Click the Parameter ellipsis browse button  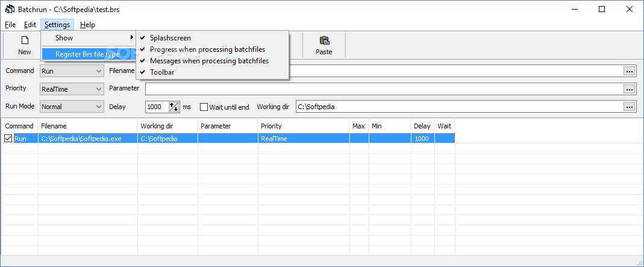[x=629, y=89]
